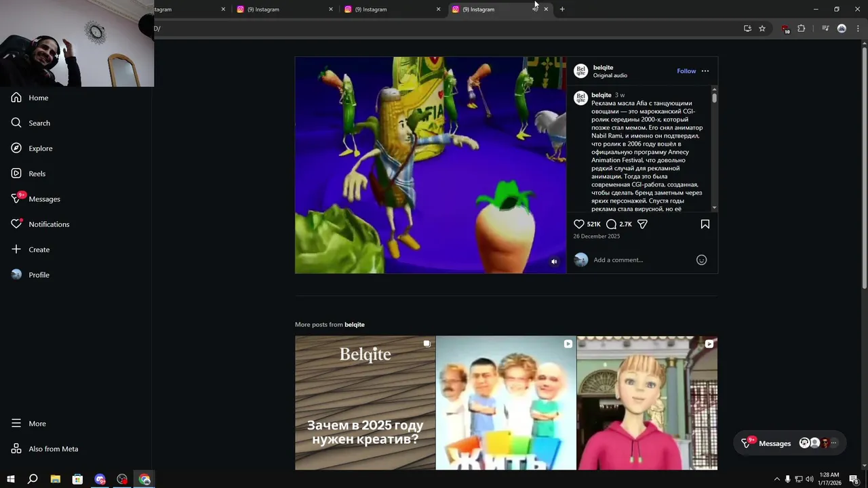The height and width of the screenshot is (488, 868).
Task: Toggle the video sound on the post
Action: (554, 262)
